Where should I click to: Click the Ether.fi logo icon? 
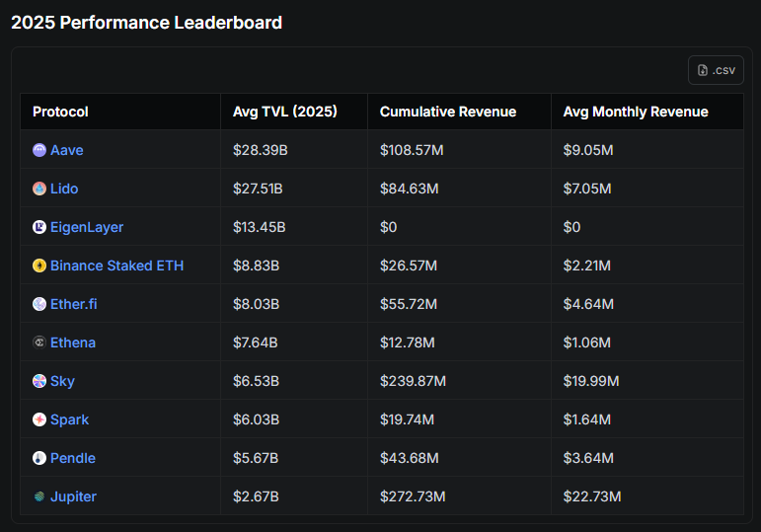click(39, 304)
